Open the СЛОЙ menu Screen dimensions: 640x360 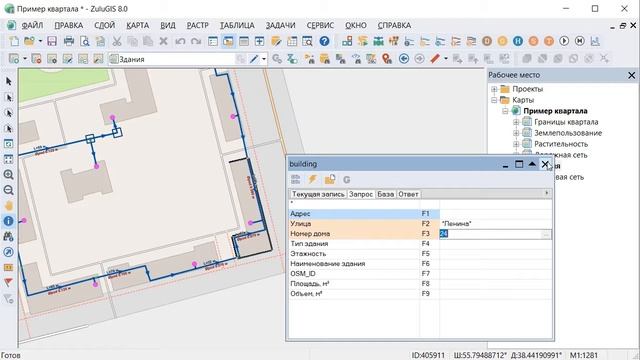pyautogui.click(x=104, y=25)
